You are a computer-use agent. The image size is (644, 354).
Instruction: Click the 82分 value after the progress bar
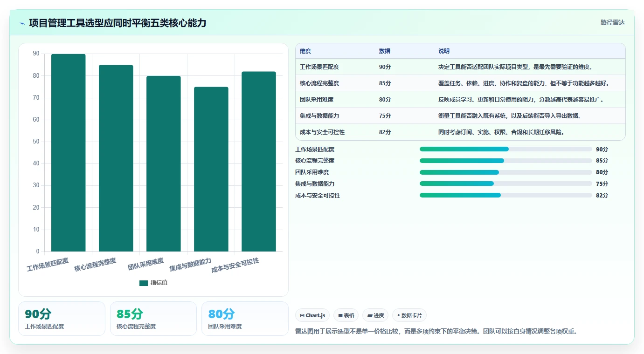pos(602,196)
